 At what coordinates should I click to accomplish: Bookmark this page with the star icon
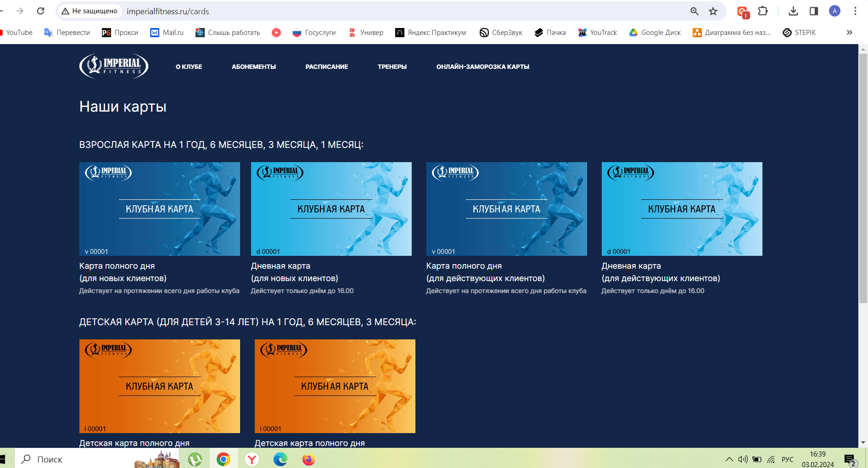coord(713,11)
